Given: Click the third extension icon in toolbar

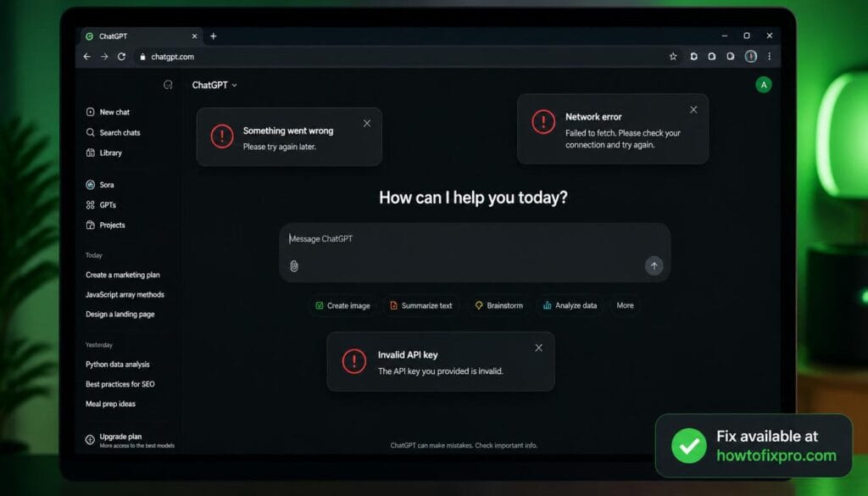Looking at the screenshot, I should 731,57.
